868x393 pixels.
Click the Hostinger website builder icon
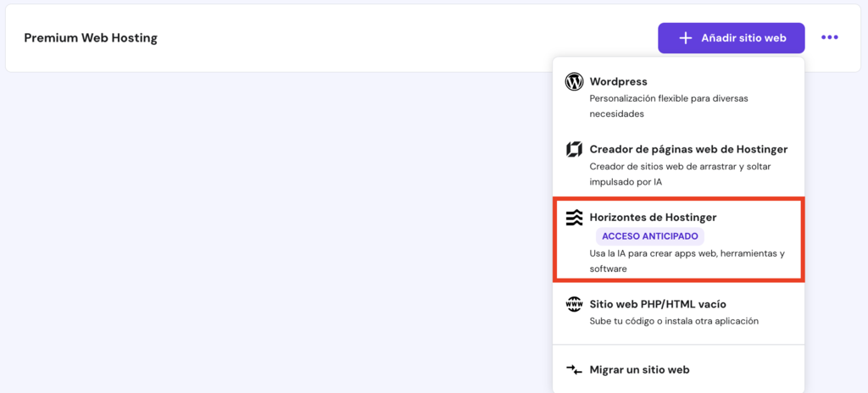pos(574,150)
